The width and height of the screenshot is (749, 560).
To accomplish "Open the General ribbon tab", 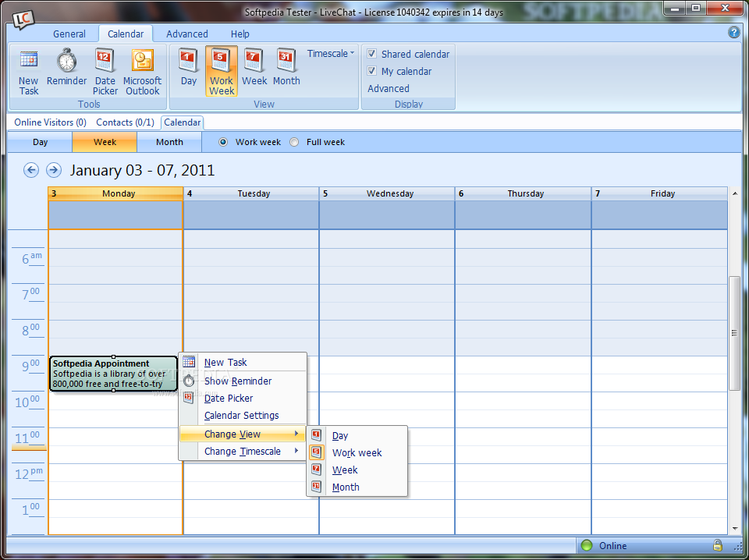I will (x=69, y=34).
